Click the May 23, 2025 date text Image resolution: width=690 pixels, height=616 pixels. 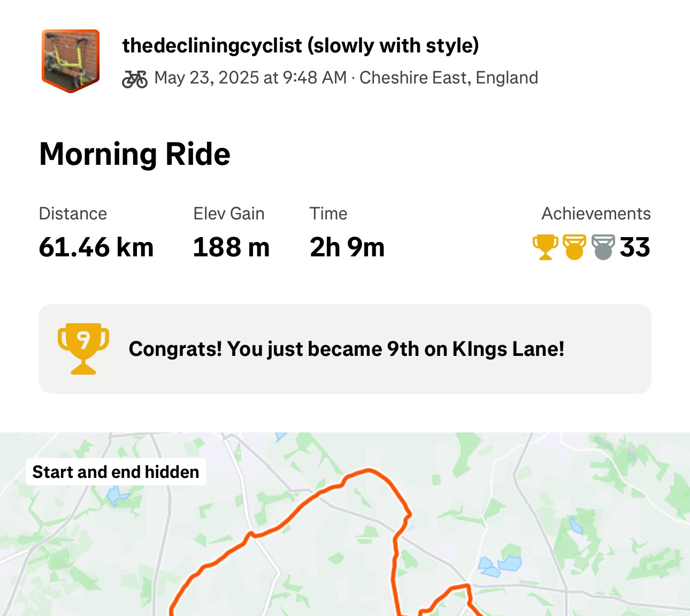click(x=250, y=78)
